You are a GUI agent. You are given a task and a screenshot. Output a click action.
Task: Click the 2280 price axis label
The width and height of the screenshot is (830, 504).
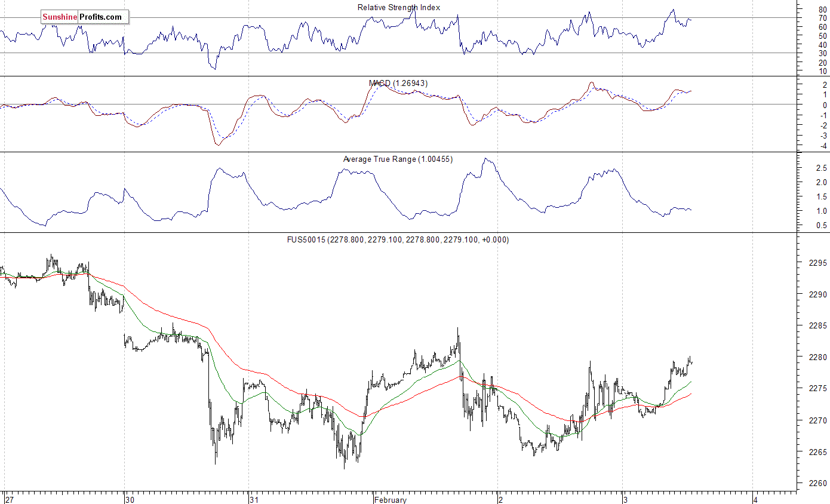coord(819,358)
